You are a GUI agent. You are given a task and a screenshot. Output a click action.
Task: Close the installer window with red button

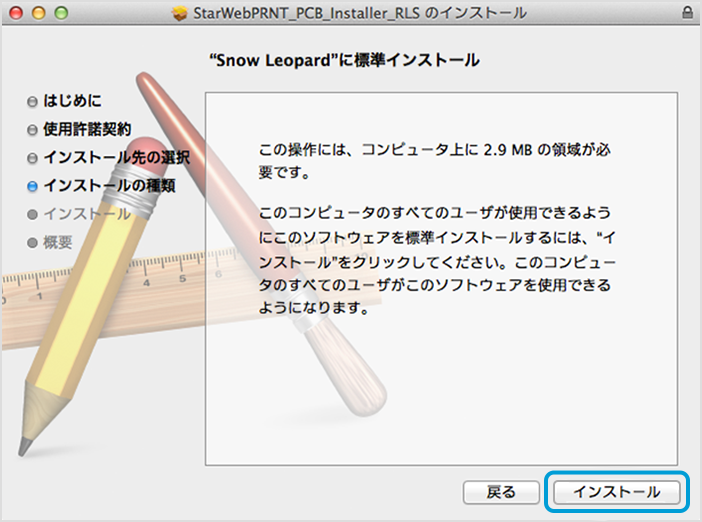click(16, 13)
